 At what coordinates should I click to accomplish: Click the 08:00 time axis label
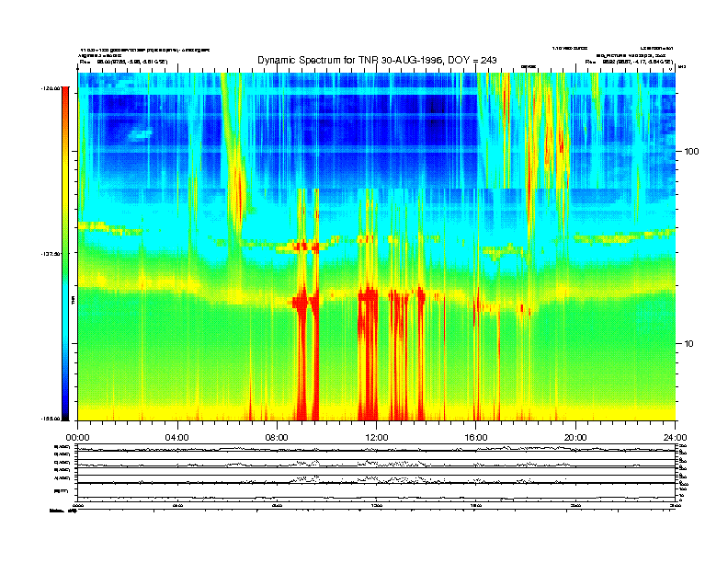(x=277, y=438)
